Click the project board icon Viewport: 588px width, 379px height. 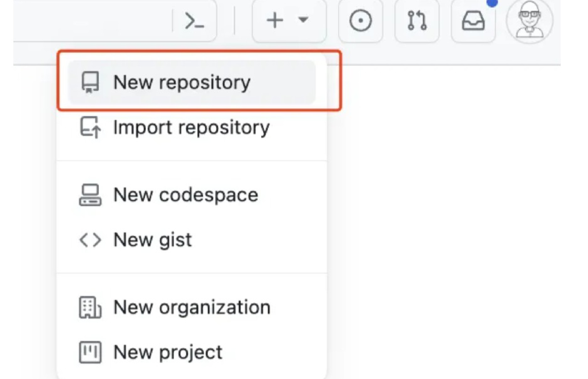90,352
